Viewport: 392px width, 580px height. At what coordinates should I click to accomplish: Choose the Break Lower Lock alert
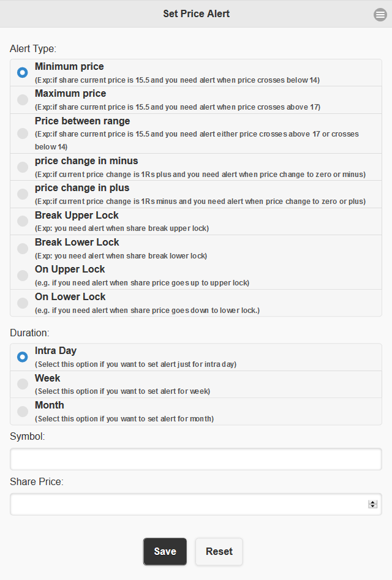(x=196, y=249)
